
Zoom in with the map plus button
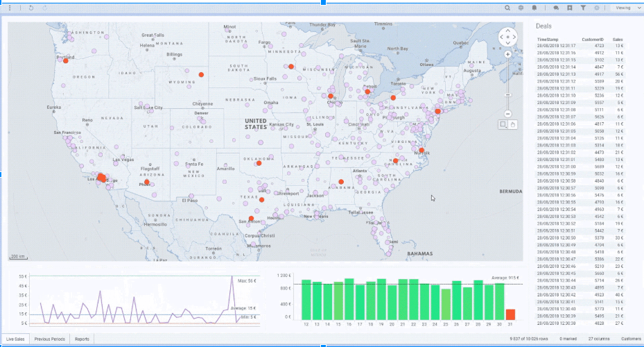coord(508,54)
